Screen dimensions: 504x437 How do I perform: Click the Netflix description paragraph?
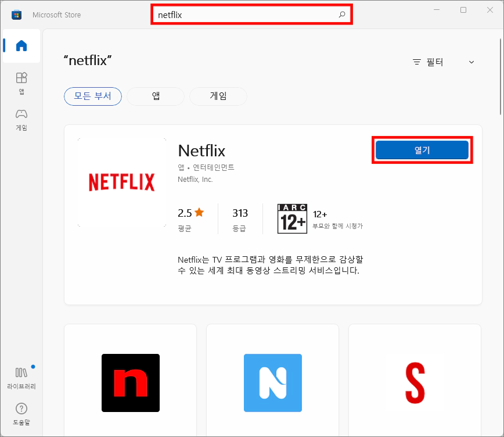point(271,265)
